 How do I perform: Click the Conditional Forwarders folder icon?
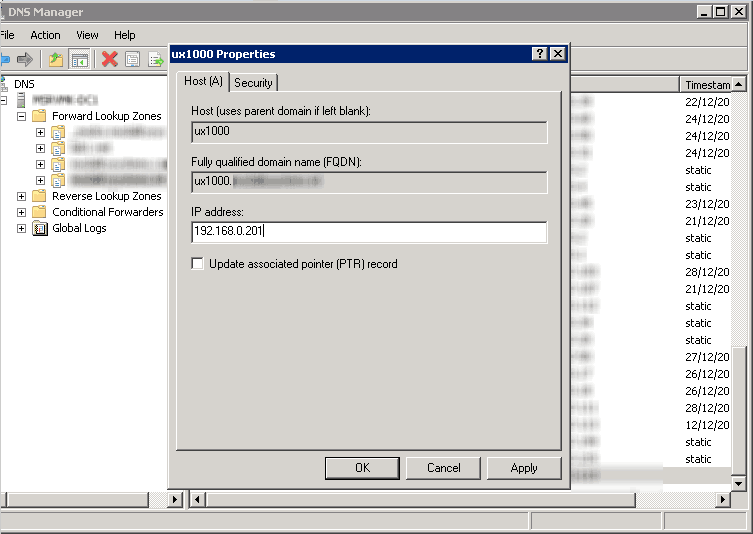(40, 212)
